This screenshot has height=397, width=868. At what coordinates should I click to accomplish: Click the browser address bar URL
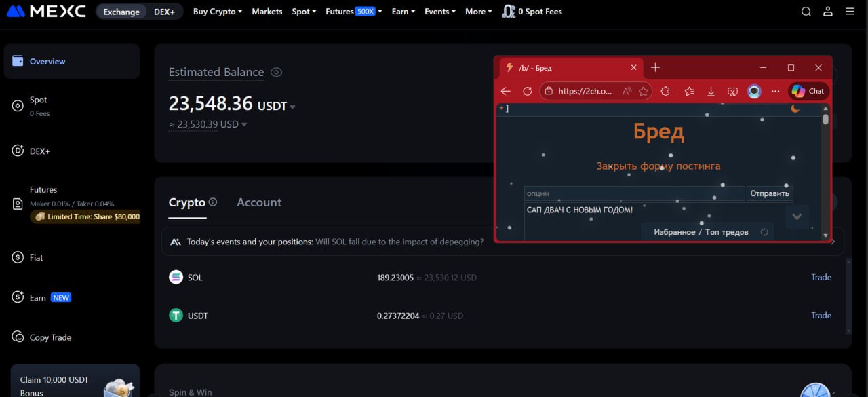click(585, 91)
